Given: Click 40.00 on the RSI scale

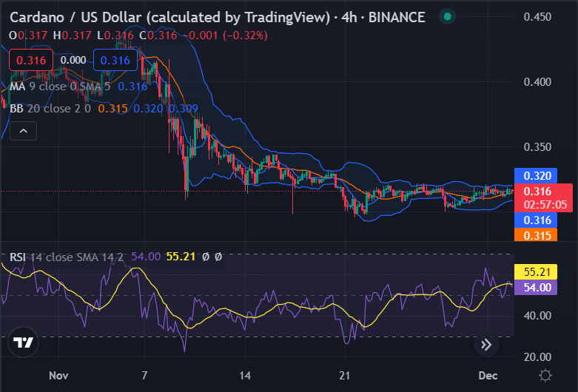Looking at the screenshot, I should pos(537,316).
